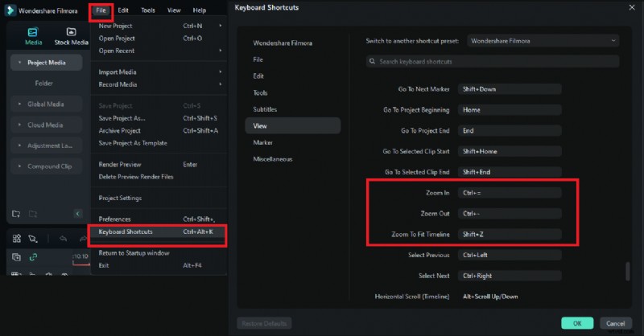Open the shortcut preset dropdown
Viewport: 644px width, 336px height.
pyautogui.click(x=543, y=41)
